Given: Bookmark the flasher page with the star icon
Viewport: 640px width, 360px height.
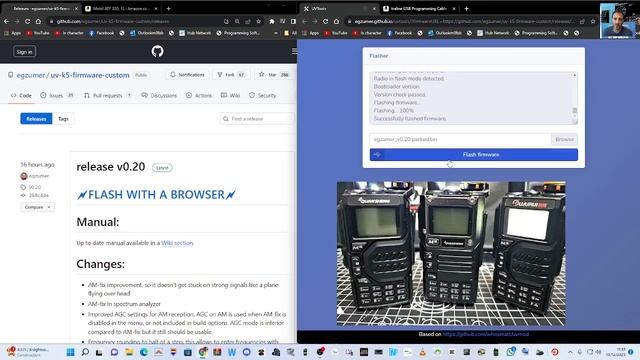Looking at the screenshot, I should click(593, 21).
